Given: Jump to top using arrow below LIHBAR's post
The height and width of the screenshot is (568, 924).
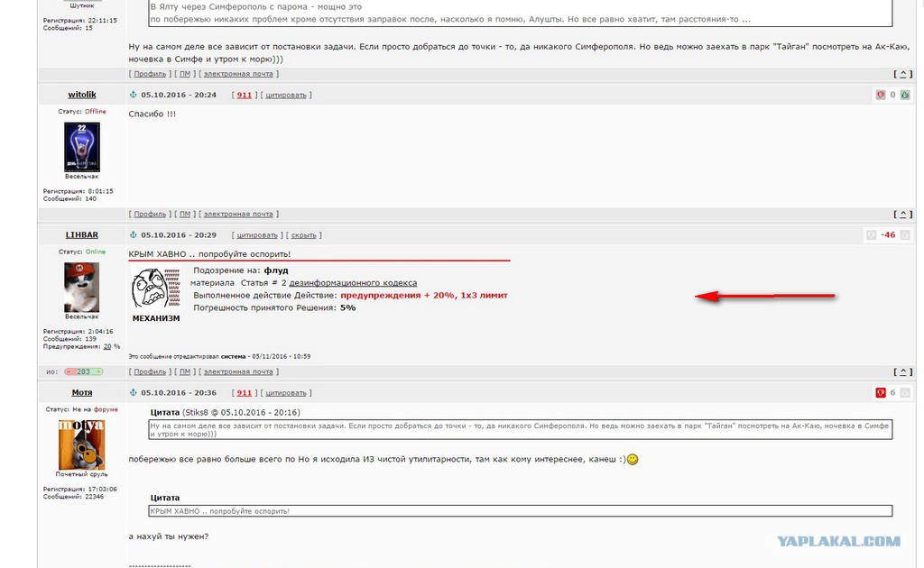Looking at the screenshot, I should [x=902, y=372].
